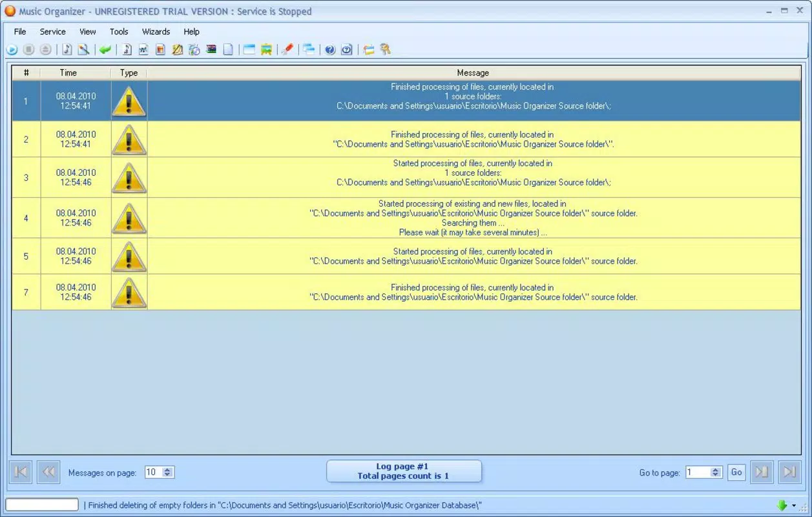Sort by the Message column header
Image resolution: width=812 pixels, height=517 pixels.
point(474,73)
